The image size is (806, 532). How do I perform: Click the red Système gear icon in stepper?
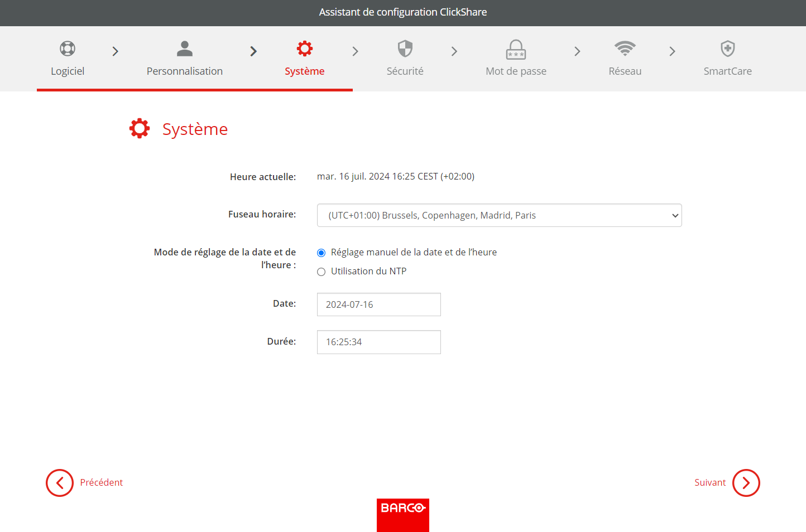click(x=305, y=49)
